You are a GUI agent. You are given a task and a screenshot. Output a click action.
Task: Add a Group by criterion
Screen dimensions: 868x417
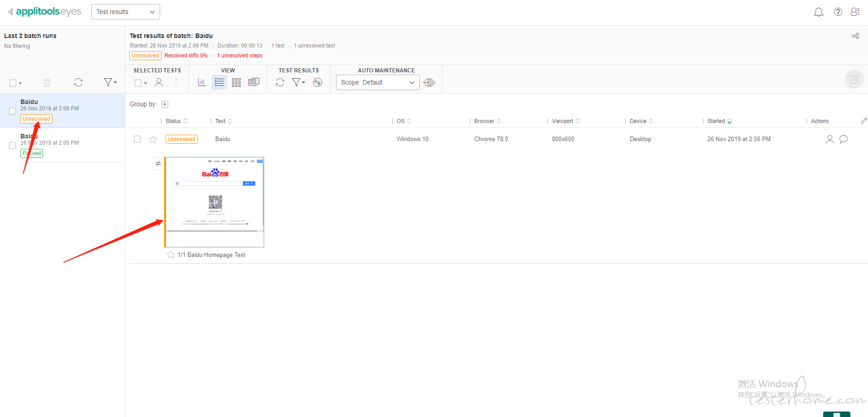point(165,104)
